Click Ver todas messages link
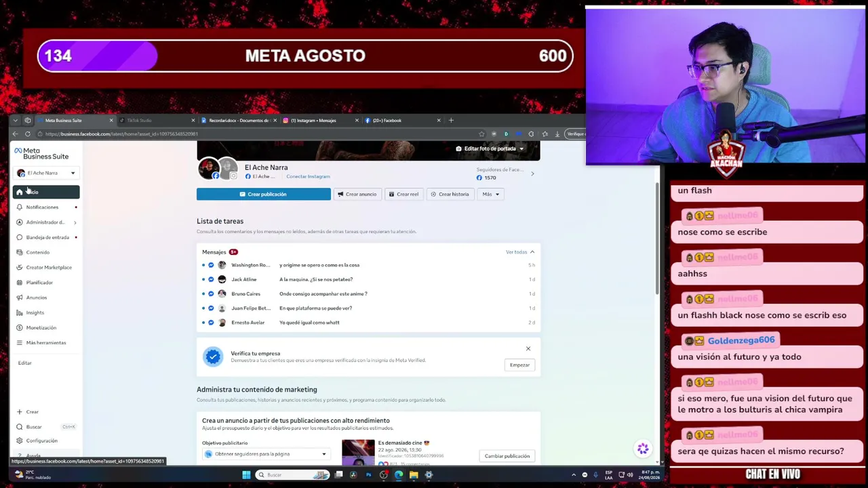 point(516,252)
